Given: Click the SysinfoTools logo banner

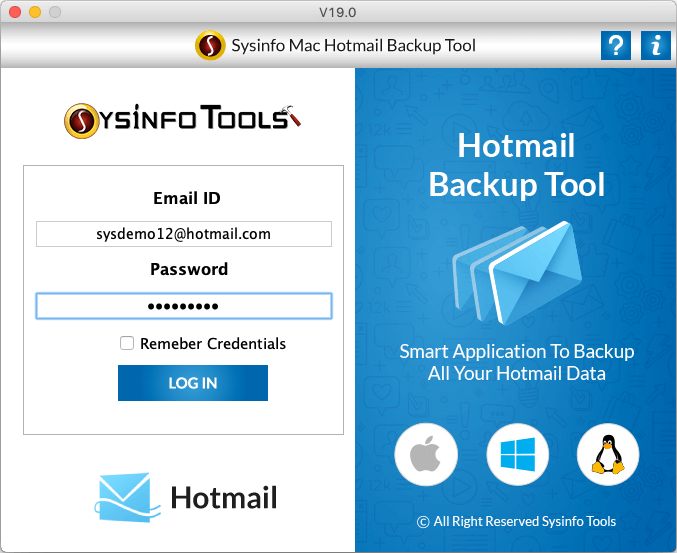Looking at the screenshot, I should 182,120.
